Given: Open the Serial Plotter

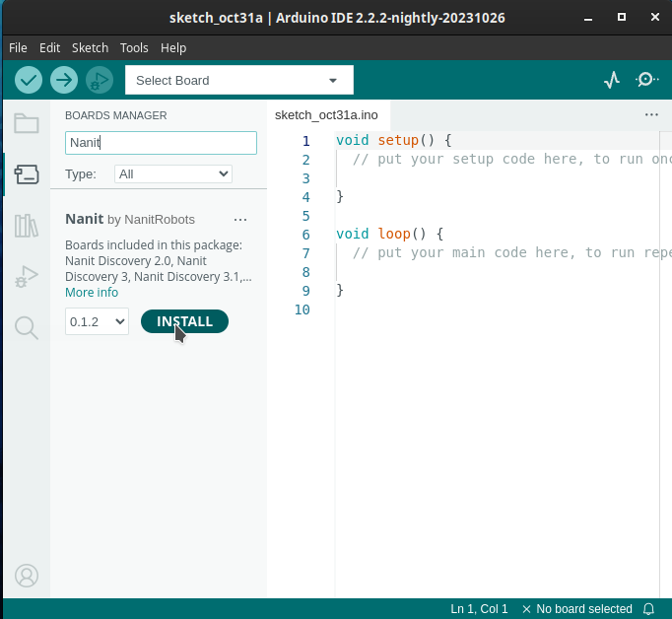Looking at the screenshot, I should 612,80.
